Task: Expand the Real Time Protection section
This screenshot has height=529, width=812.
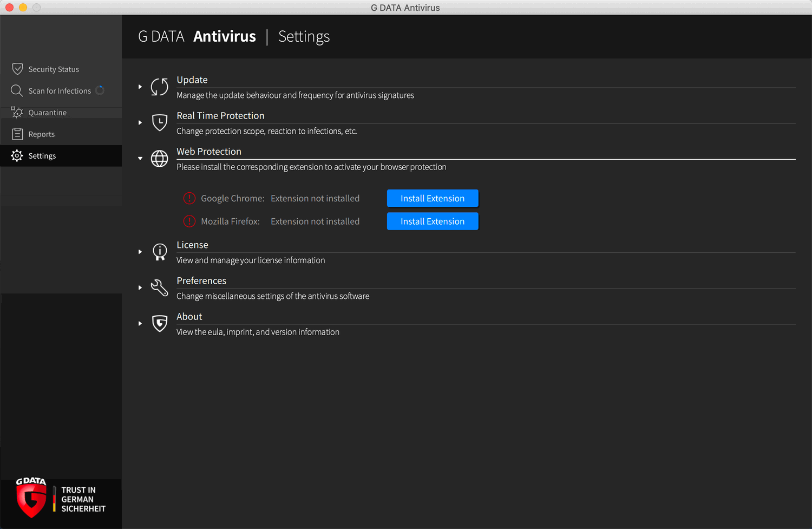Action: (140, 122)
